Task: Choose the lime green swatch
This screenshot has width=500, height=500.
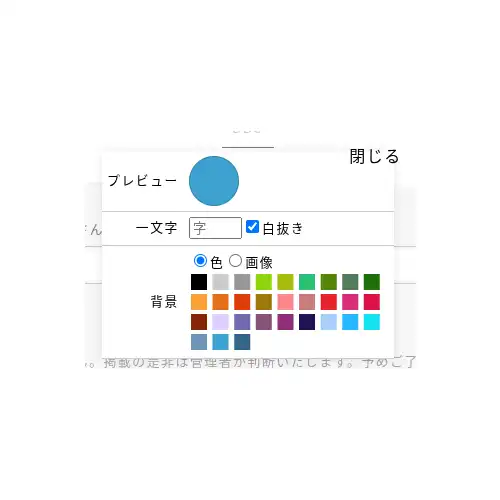Action: pyautogui.click(x=264, y=282)
